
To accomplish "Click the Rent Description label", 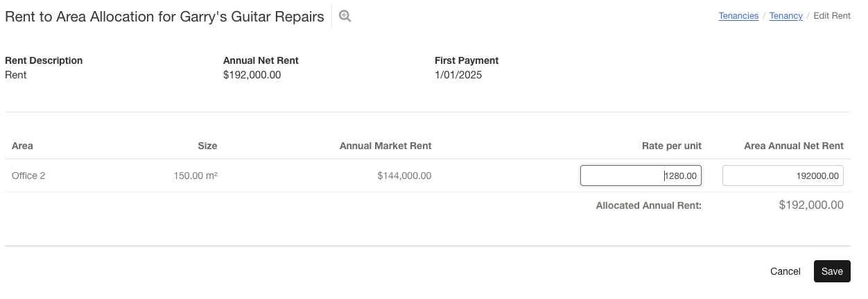I will point(44,60).
